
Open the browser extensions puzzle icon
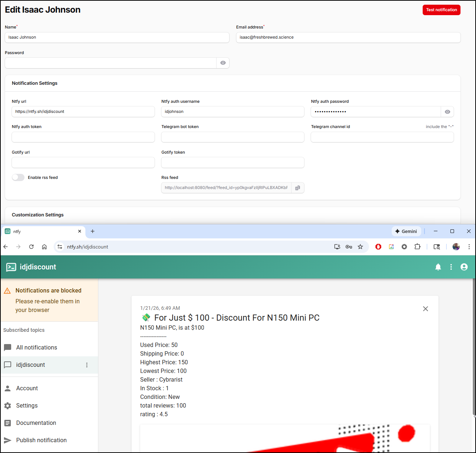[x=417, y=247]
